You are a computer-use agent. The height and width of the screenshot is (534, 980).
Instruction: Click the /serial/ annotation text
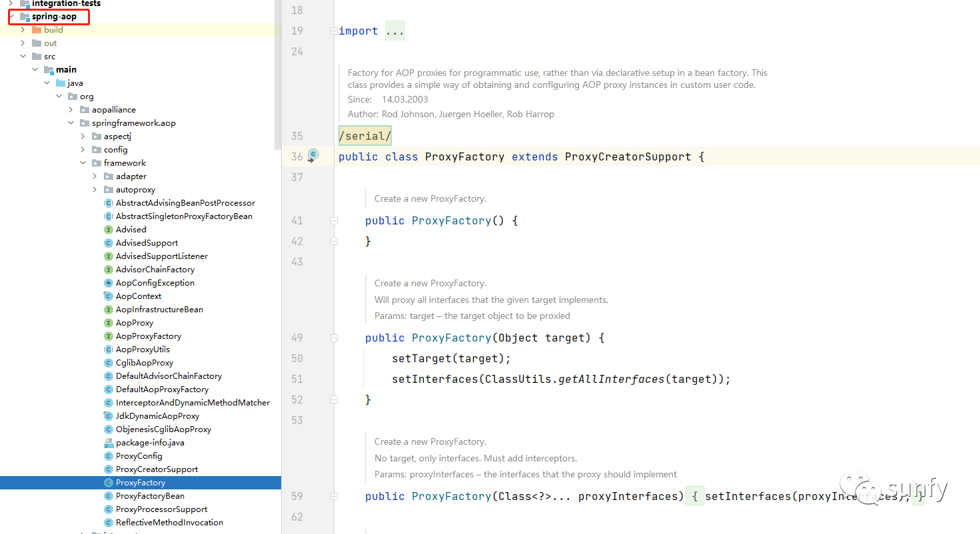(x=365, y=136)
